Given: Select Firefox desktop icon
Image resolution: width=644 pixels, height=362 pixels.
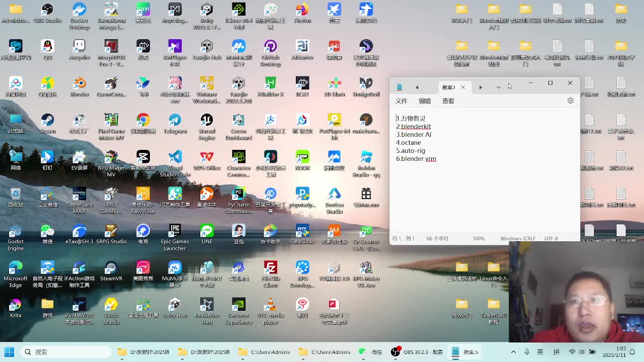Looking at the screenshot, I should point(302,13).
